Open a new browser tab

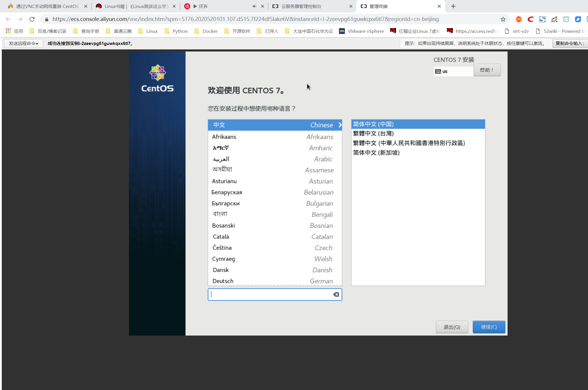click(x=453, y=6)
